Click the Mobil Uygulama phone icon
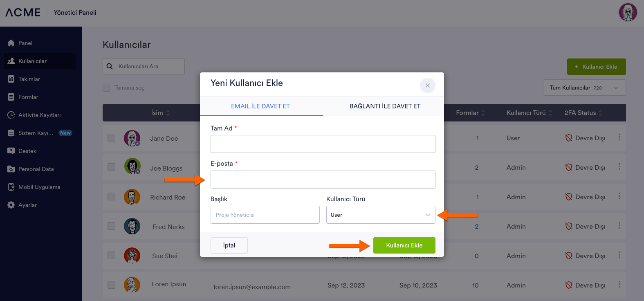The image size is (644, 301). click(11, 187)
